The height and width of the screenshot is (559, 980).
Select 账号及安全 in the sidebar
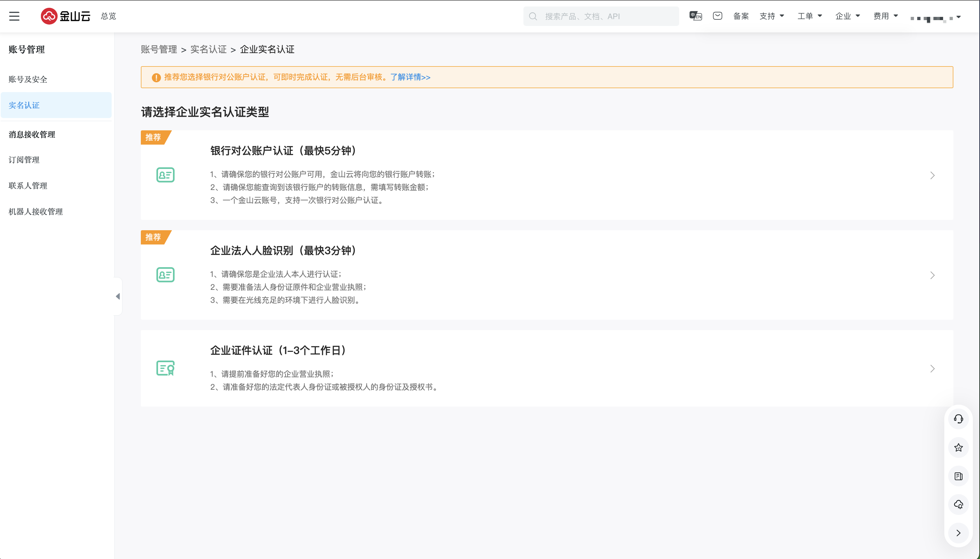click(x=28, y=79)
